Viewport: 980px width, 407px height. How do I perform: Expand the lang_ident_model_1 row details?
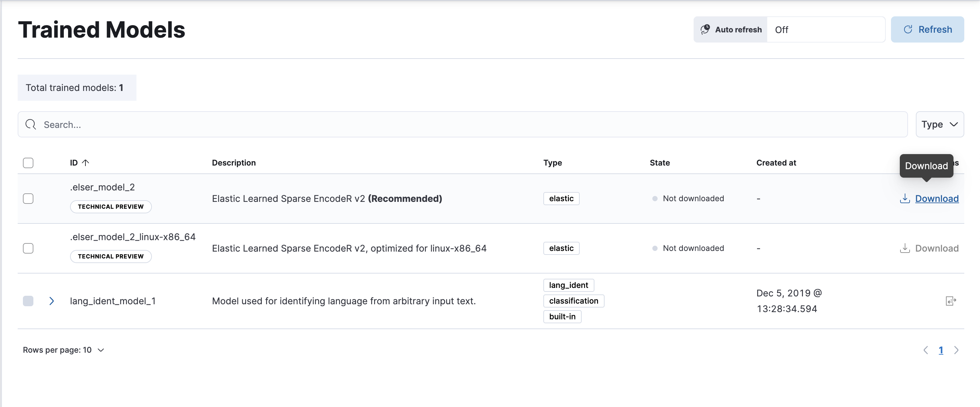[51, 301]
